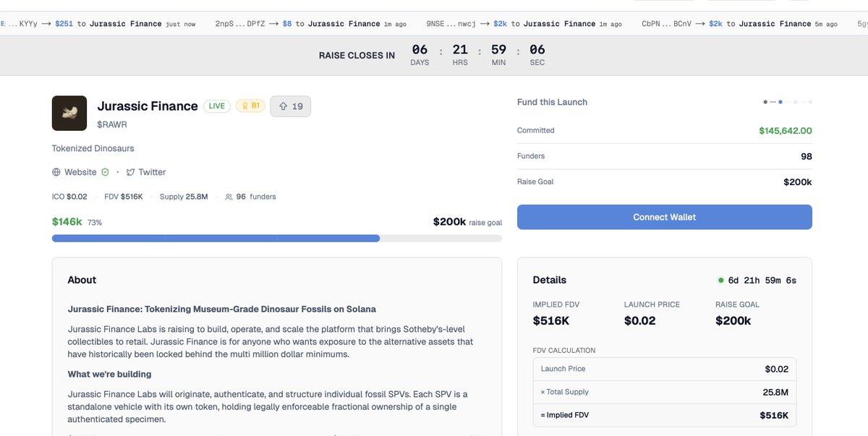The height and width of the screenshot is (436, 868).
Task: Click the Tokenizing Museum-Grade Dinosaur Fossils heading
Action: tap(222, 309)
